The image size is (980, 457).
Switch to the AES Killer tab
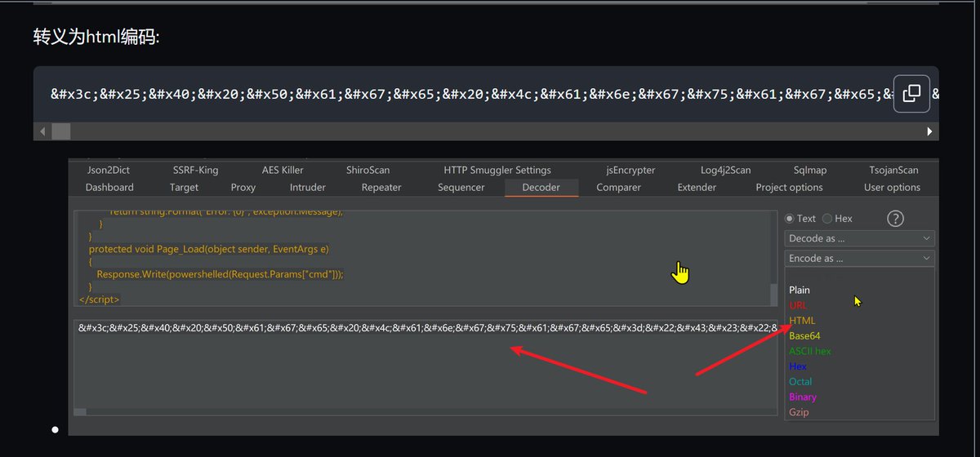[283, 170]
